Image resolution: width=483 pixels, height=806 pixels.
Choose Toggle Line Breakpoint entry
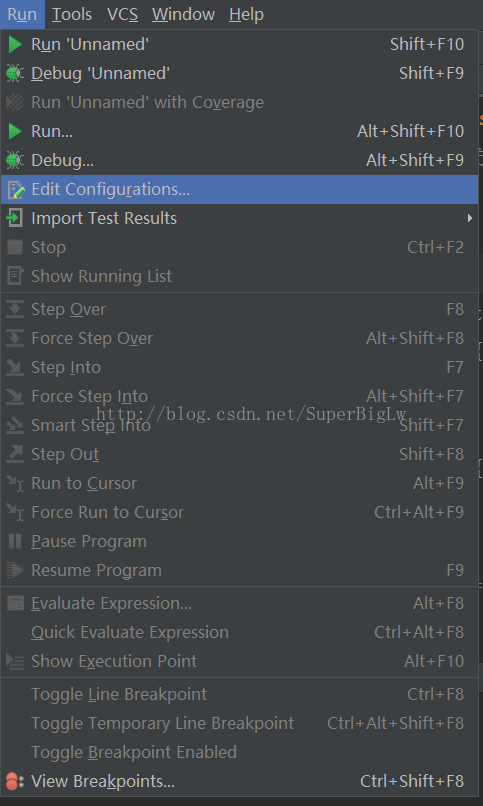(239, 694)
